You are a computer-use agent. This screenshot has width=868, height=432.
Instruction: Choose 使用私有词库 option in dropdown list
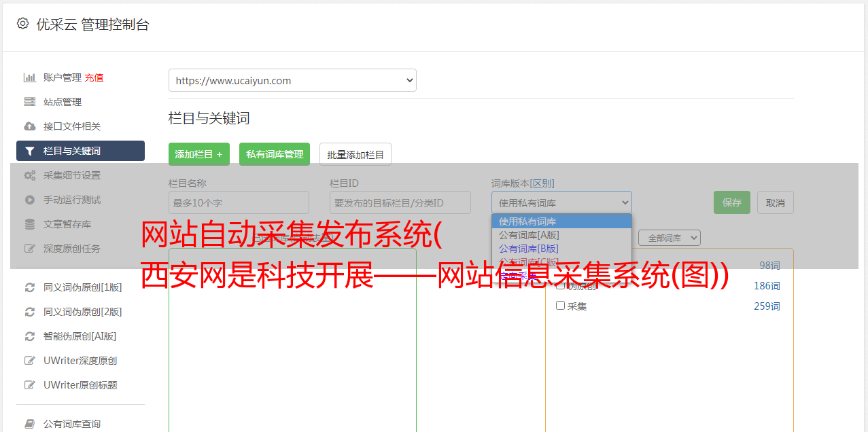coord(561,221)
